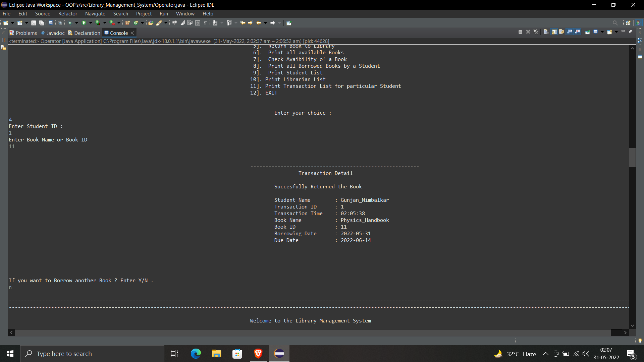Image resolution: width=644 pixels, height=362 pixels.
Task: Clear the Console output using clear icon
Action: pyautogui.click(x=546, y=32)
